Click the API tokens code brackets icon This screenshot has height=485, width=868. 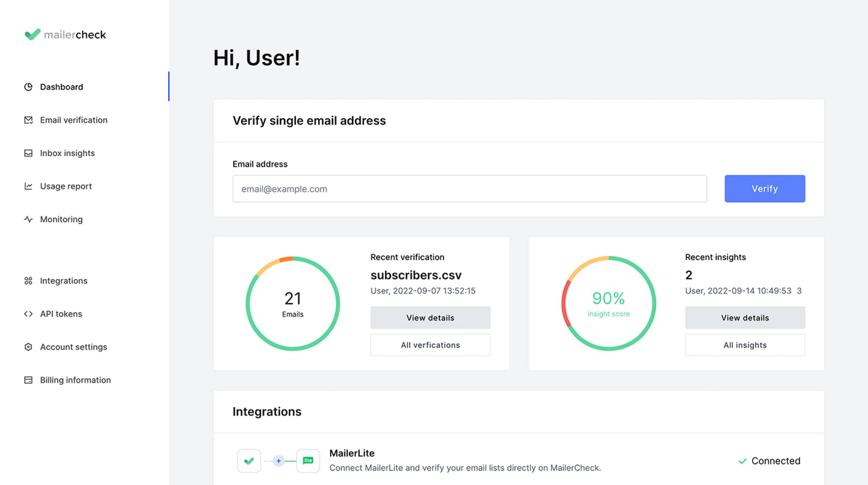click(x=28, y=314)
